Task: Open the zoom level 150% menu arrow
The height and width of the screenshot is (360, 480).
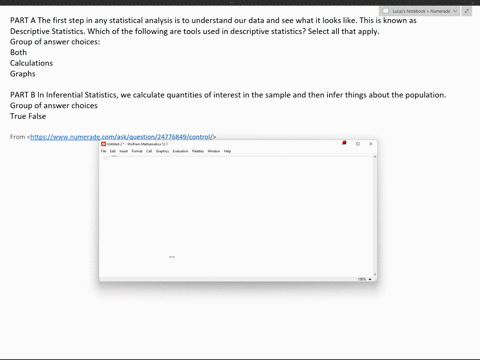Action: pyautogui.click(x=370, y=279)
